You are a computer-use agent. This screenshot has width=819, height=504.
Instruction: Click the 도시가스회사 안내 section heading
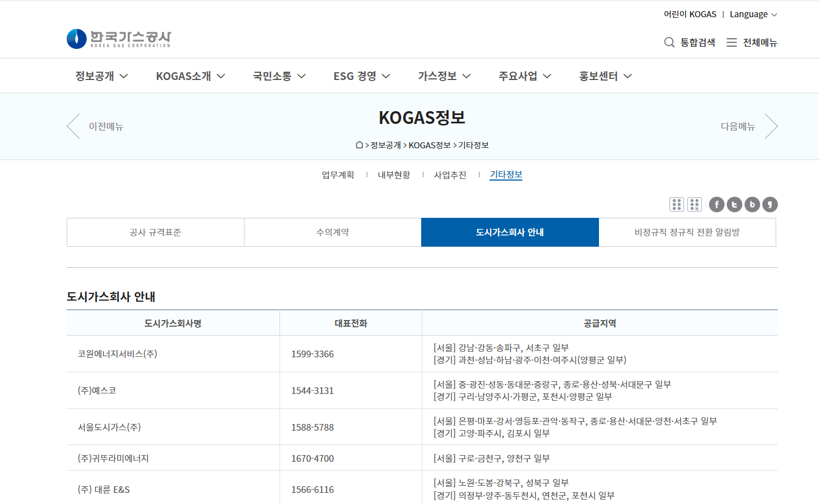click(111, 297)
